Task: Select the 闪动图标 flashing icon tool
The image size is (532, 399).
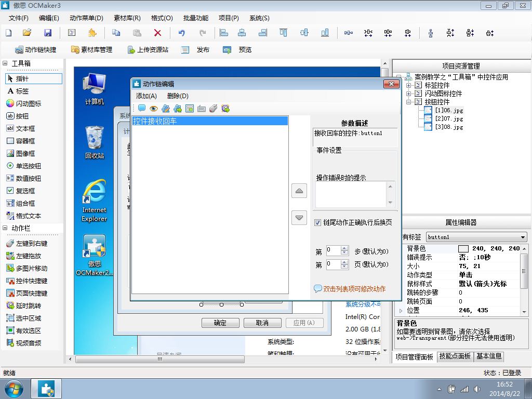Action: point(24,103)
